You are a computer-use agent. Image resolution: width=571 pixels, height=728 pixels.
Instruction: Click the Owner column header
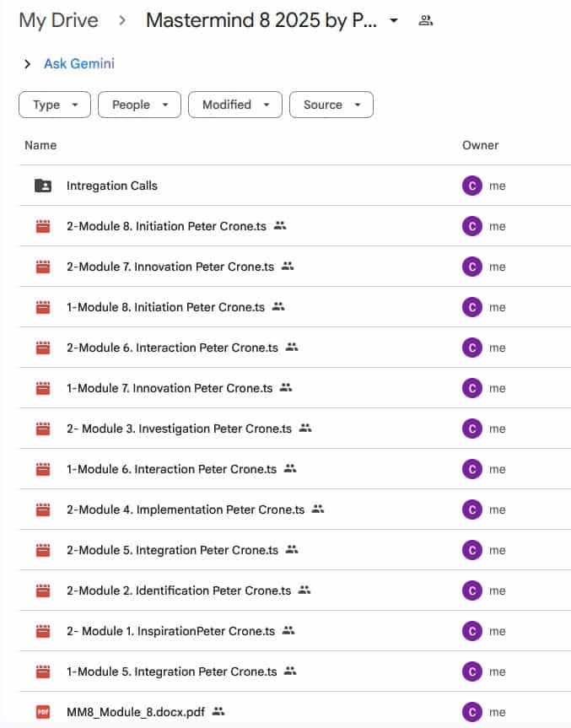(x=480, y=145)
